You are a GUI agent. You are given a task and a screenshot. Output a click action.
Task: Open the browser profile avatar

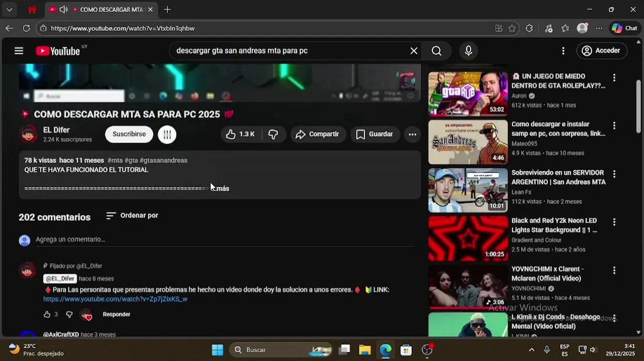(582, 29)
